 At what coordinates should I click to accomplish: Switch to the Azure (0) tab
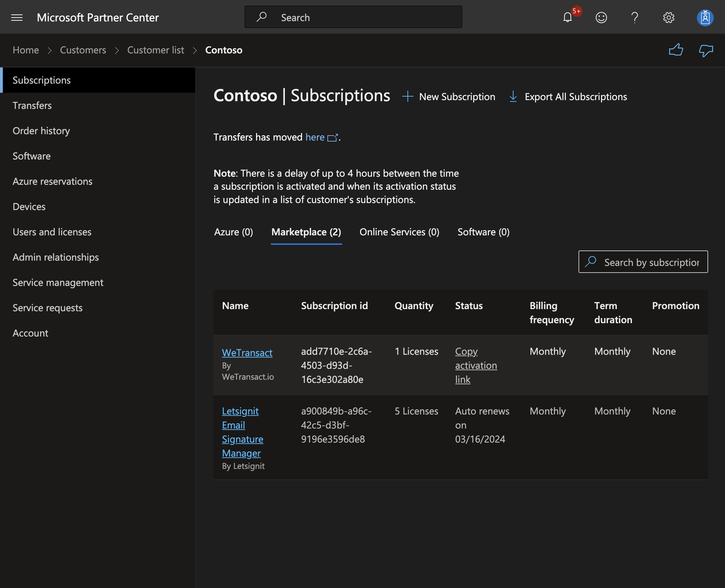[234, 232]
